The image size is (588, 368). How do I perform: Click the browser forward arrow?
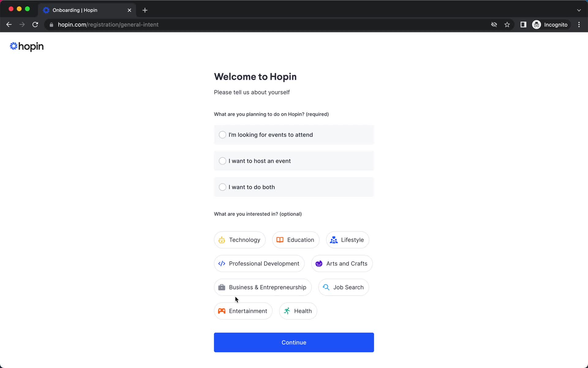(x=22, y=25)
